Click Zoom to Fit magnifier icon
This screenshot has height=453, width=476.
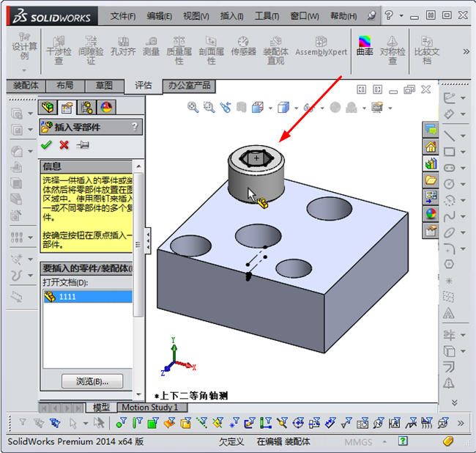click(x=193, y=108)
